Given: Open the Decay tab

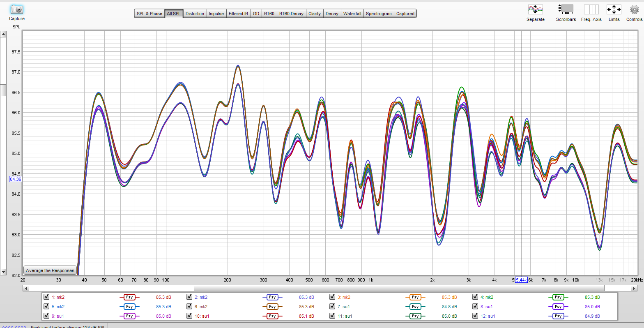Looking at the screenshot, I should tap(332, 14).
